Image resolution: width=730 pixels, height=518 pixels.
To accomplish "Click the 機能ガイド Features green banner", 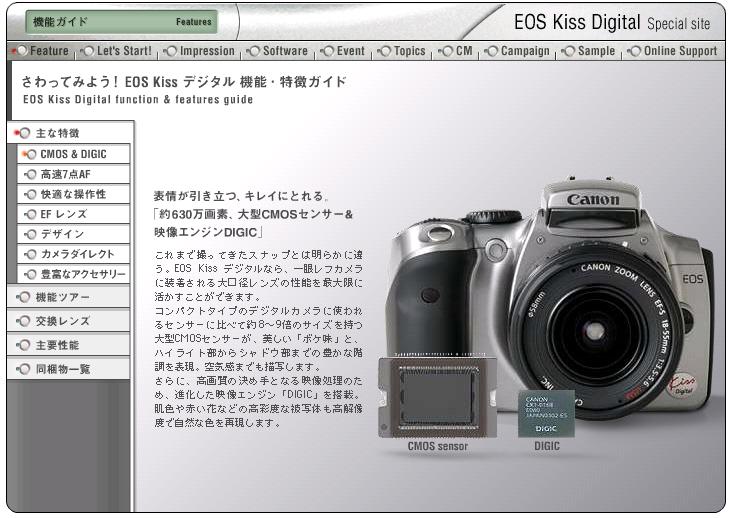I will click(122, 21).
